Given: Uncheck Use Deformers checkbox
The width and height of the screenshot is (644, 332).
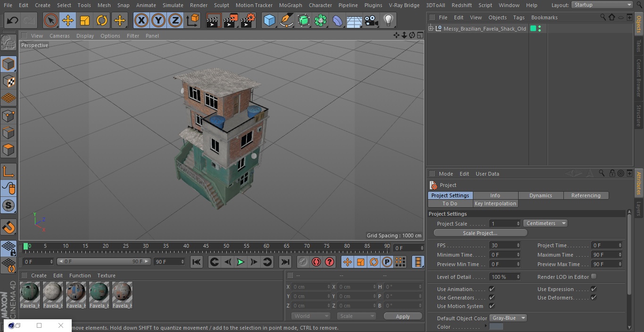Looking at the screenshot, I should pyautogui.click(x=594, y=297).
